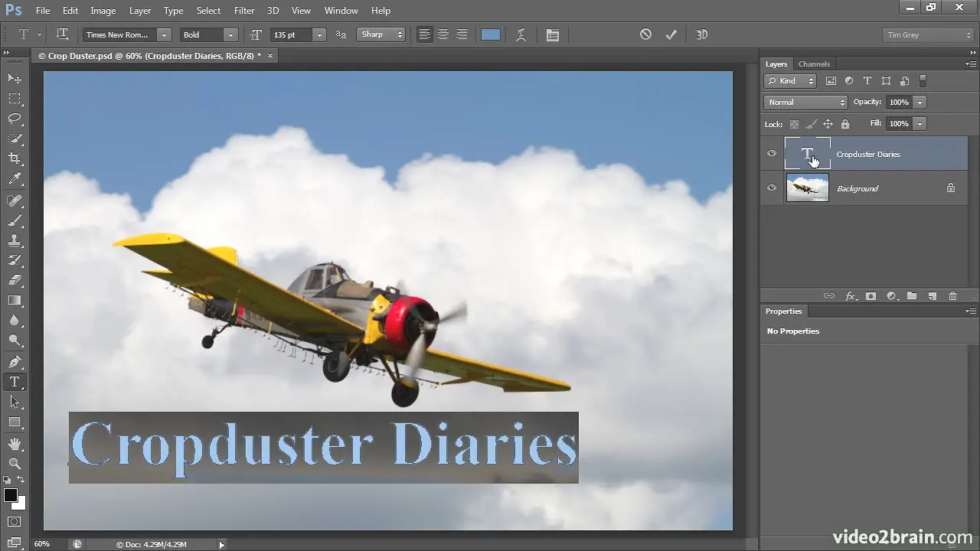Toggle lock image pixels
The image size is (980, 551).
[811, 124]
